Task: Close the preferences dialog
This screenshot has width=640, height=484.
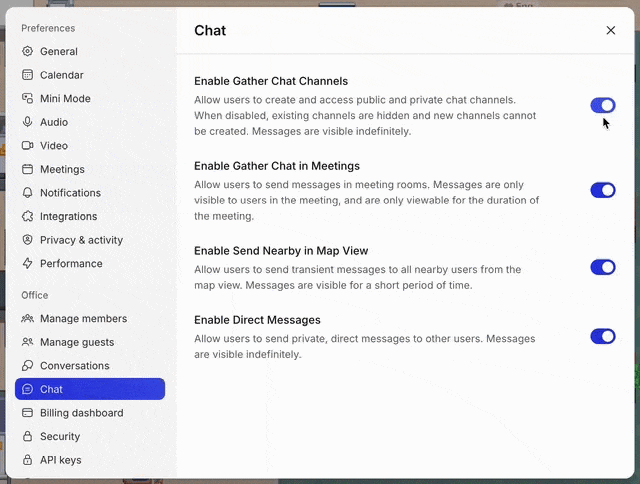Action: pos(611,31)
